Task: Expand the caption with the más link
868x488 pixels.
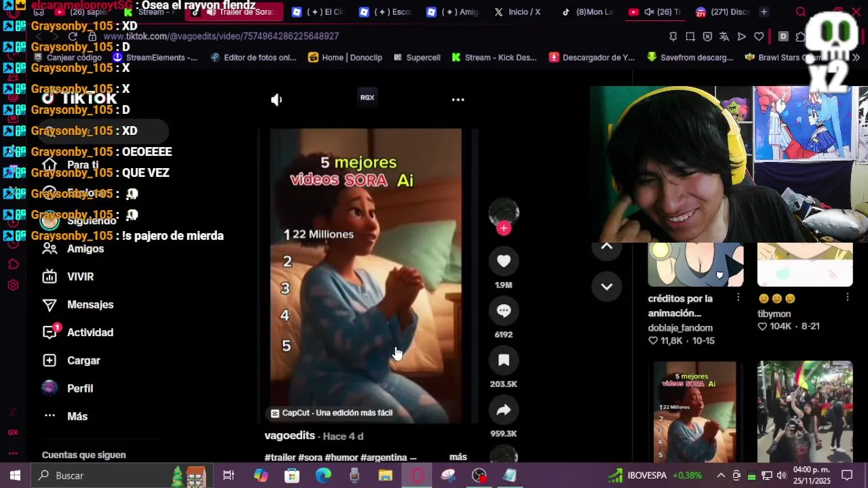Action: 458,457
